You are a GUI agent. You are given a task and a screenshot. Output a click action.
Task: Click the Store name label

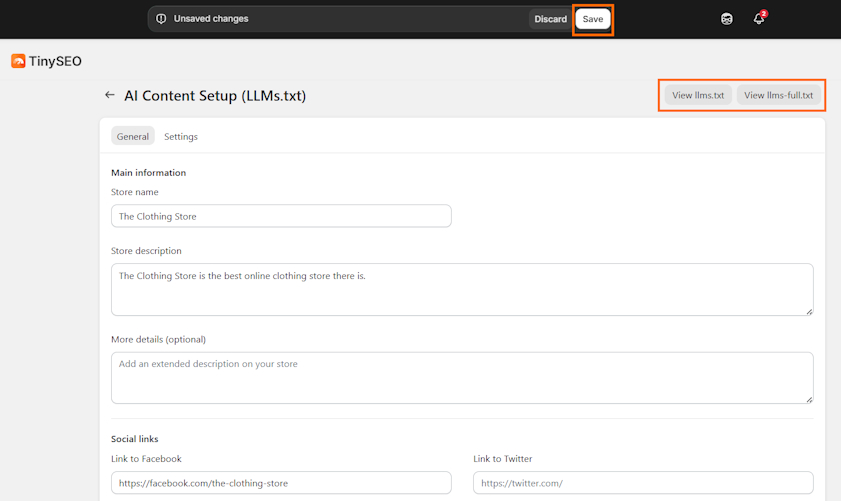coord(135,192)
